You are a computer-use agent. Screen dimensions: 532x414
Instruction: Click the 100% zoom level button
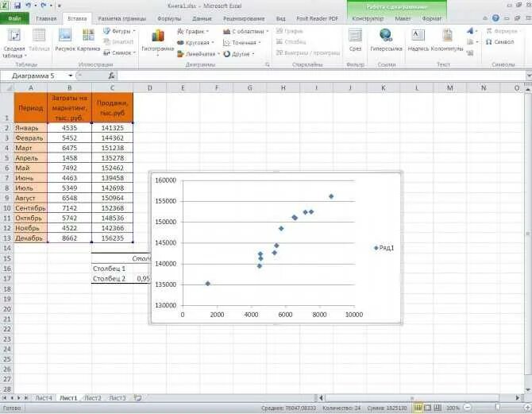[453, 408]
